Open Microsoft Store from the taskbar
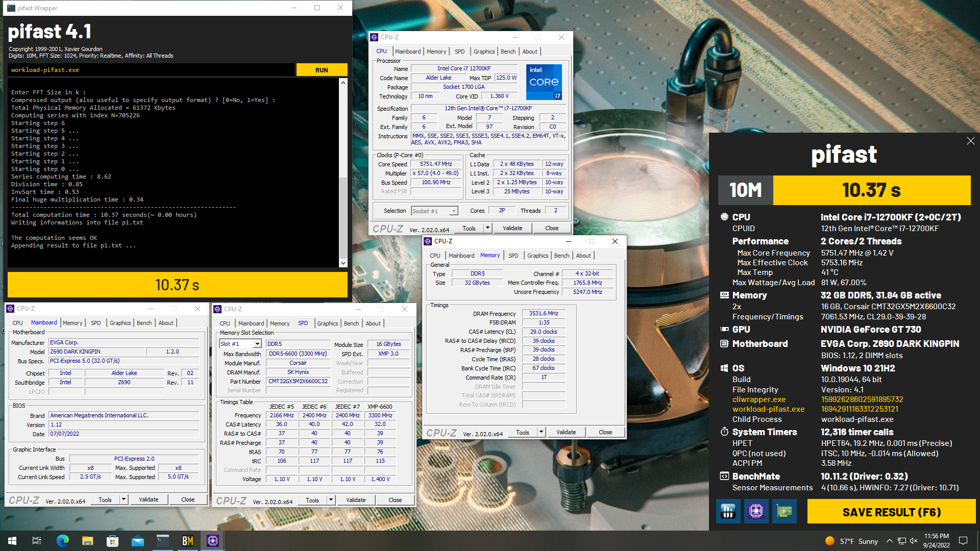This screenshot has height=551, width=980. (x=112, y=541)
